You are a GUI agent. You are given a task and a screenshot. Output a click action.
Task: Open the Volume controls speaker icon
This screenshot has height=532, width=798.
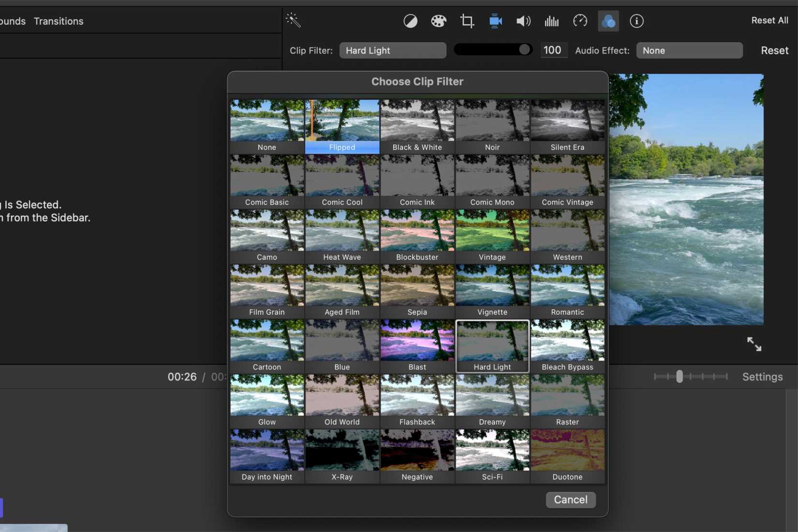(523, 21)
